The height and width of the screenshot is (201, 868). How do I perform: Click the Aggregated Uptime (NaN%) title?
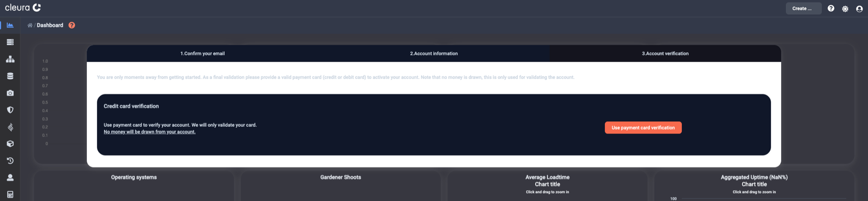point(754,177)
